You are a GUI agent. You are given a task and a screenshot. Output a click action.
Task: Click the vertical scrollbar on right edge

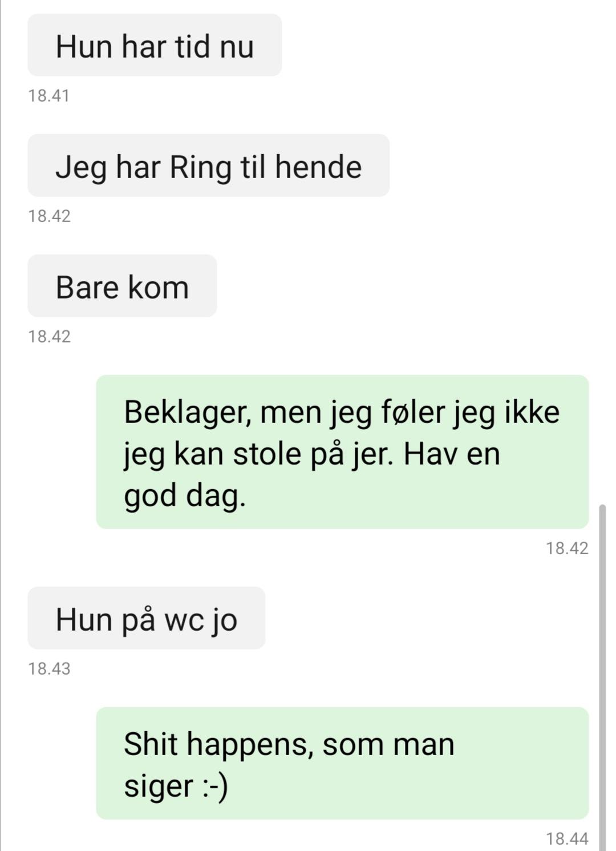[603, 676]
